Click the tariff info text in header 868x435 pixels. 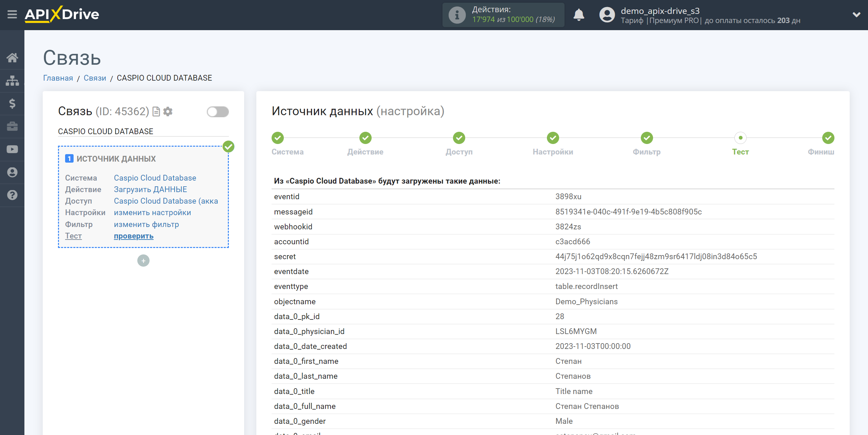(x=710, y=21)
